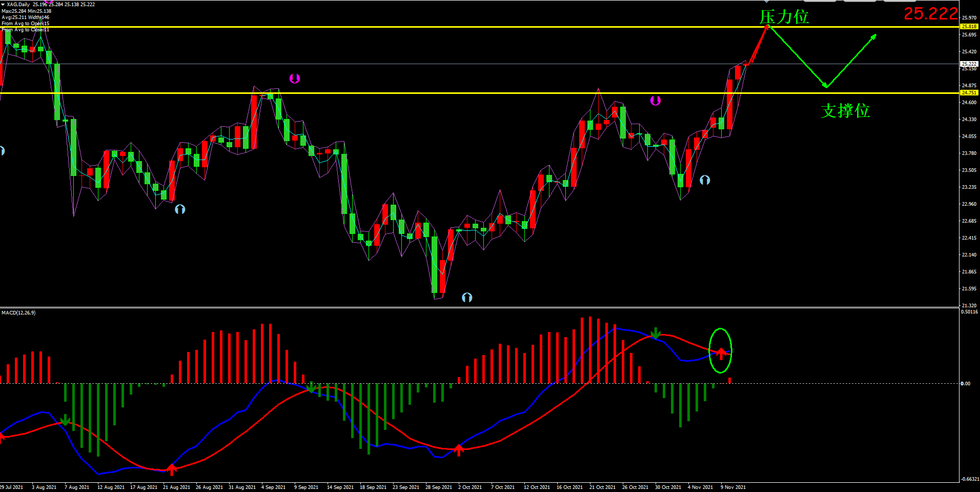This screenshot has height=492, width=980.
Task: Select the green 压力位 resistance text label
Action: pos(784,17)
